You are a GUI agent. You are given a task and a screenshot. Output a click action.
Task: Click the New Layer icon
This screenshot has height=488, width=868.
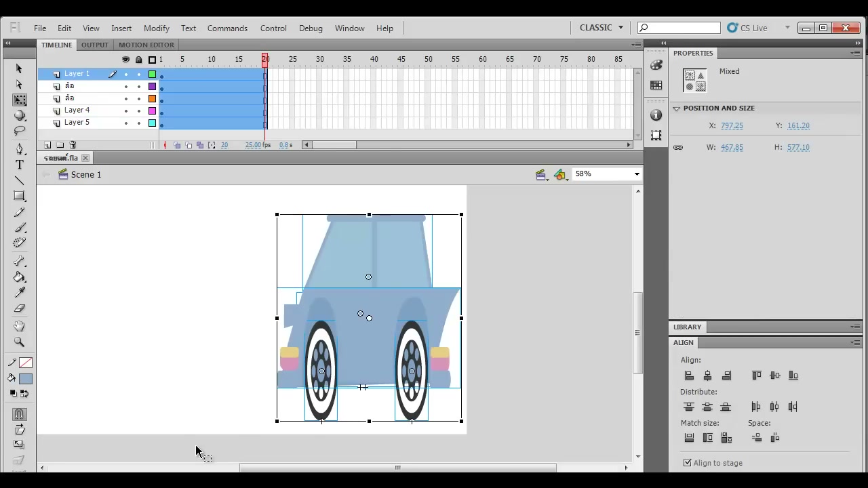coord(47,145)
